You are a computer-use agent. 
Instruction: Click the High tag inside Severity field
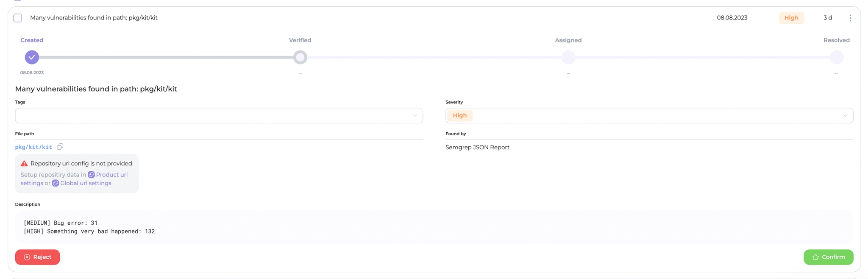(459, 116)
